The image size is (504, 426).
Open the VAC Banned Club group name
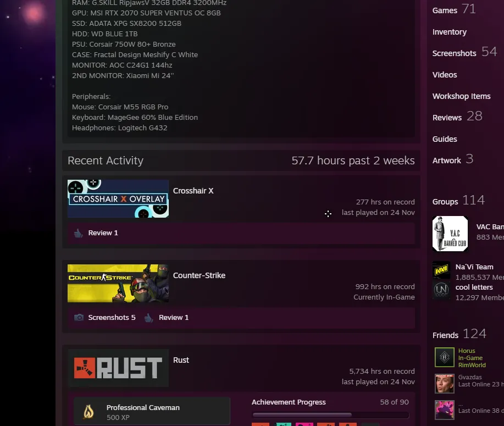(490, 226)
